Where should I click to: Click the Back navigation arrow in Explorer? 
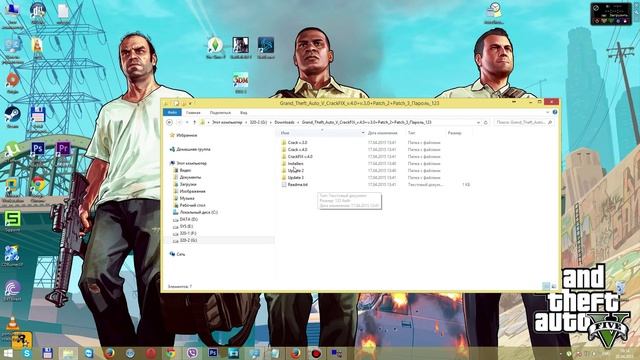coord(169,122)
